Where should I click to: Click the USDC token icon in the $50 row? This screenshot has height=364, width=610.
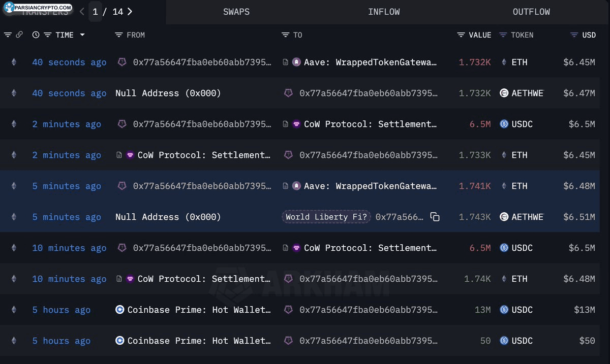coord(504,341)
